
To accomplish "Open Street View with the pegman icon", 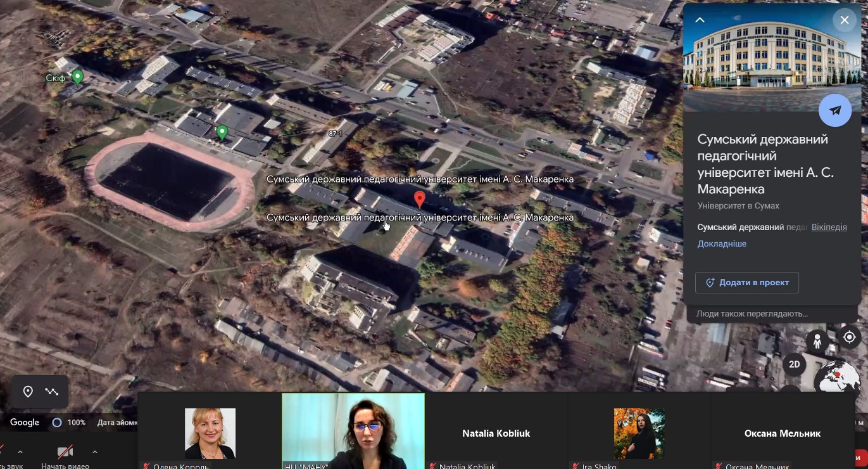I will 817,342.
